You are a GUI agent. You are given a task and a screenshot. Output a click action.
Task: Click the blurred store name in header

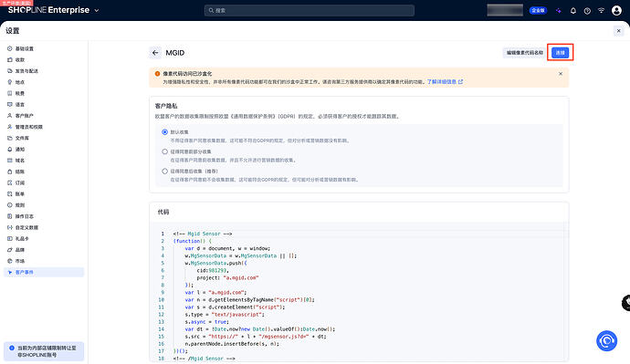point(505,10)
